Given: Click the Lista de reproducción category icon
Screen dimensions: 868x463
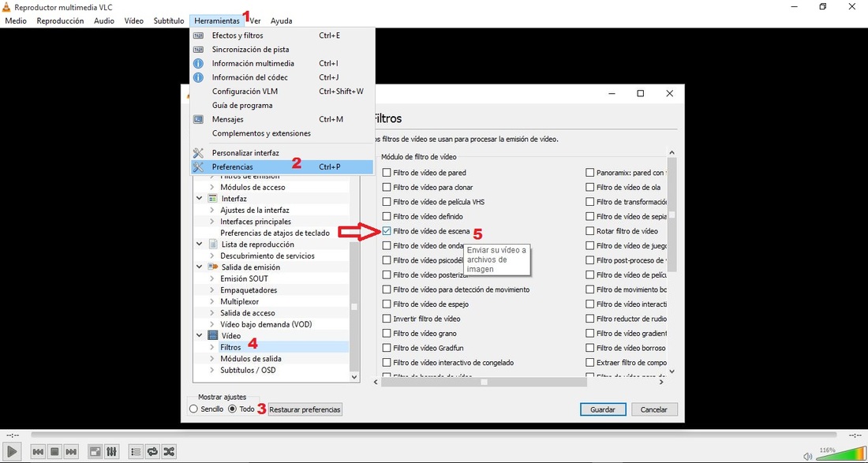Looking at the screenshot, I should (x=212, y=245).
